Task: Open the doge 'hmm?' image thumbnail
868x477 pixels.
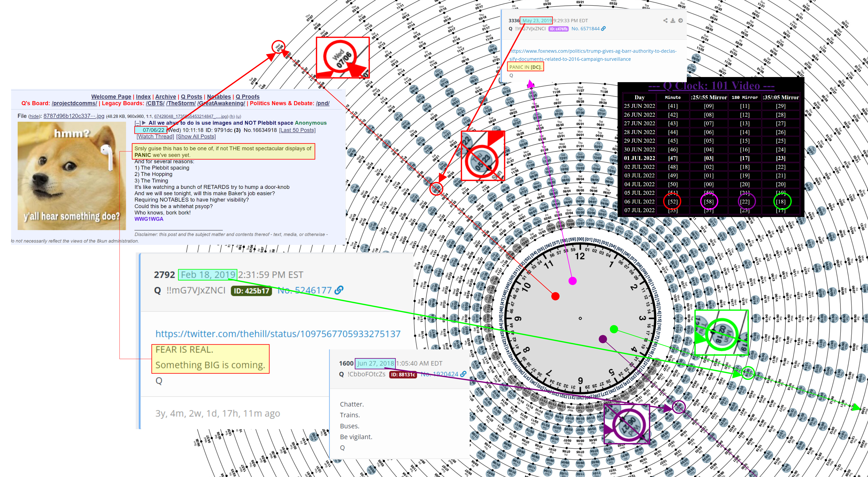Action: coord(72,176)
